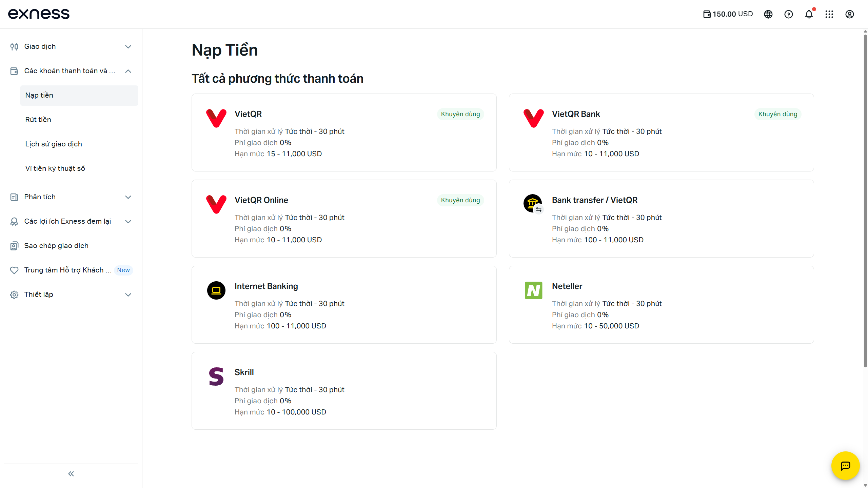Image resolution: width=868 pixels, height=488 pixels.
Task: Open the notifications bell icon
Action: point(809,14)
